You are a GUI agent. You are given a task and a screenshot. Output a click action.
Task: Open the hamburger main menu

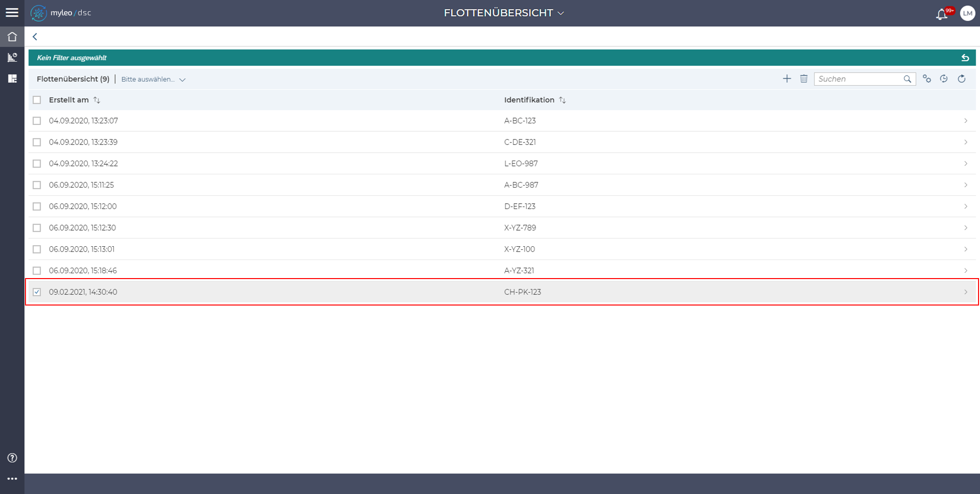[x=12, y=13]
